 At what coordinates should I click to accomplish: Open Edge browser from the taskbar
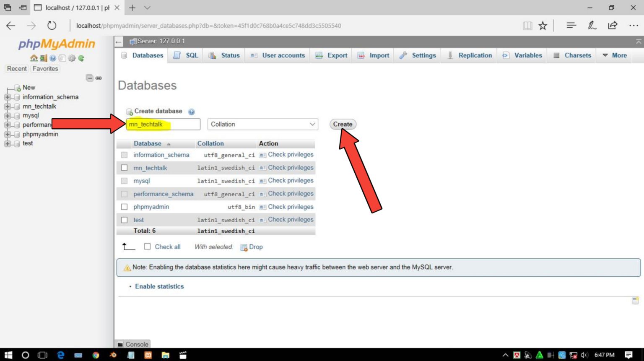click(60, 355)
